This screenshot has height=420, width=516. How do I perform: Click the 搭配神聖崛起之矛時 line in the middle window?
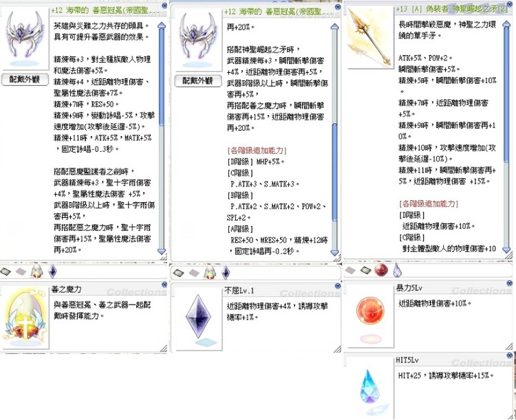tap(264, 49)
